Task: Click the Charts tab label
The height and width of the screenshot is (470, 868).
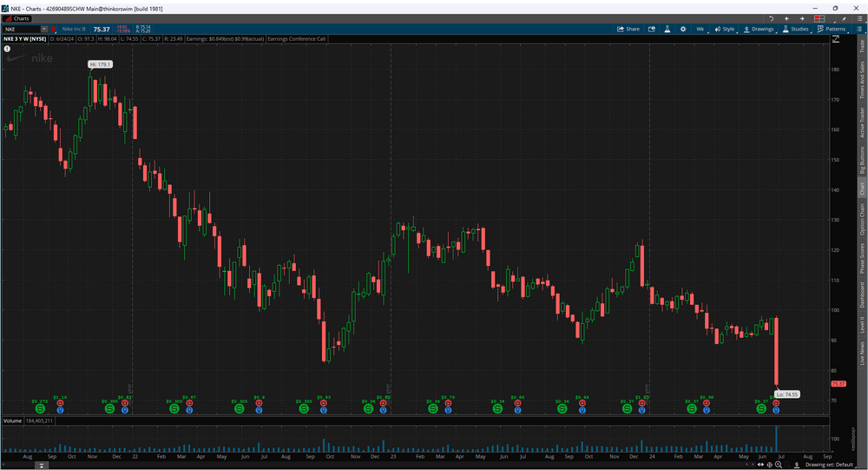Action: pos(18,18)
